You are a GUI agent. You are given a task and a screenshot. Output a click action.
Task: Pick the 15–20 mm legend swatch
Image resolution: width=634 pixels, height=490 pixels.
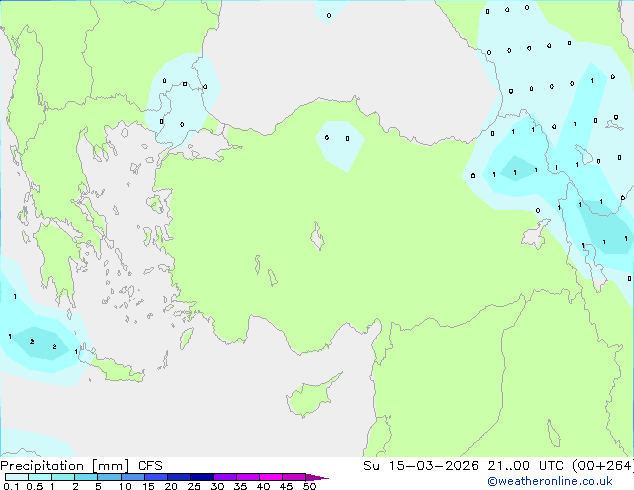tap(155, 477)
